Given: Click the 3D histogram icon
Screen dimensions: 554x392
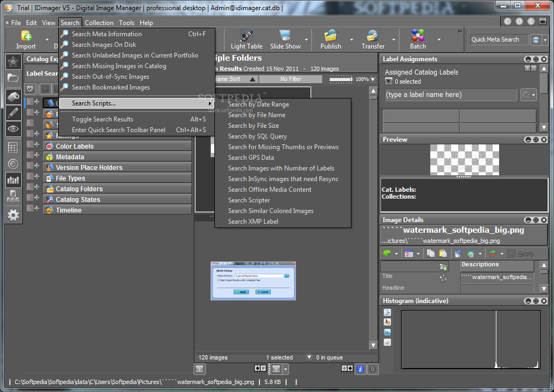Looking at the screenshot, I should click(x=388, y=322).
